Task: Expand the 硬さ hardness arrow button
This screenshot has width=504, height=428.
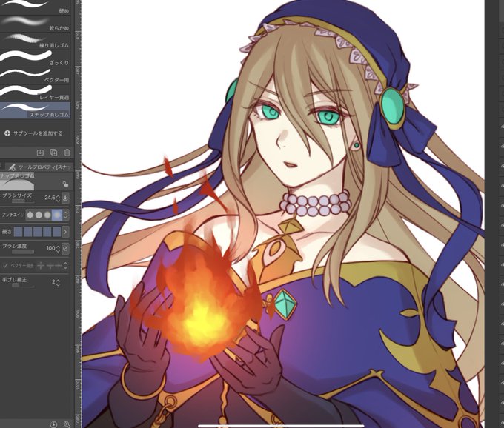Action: [65, 231]
